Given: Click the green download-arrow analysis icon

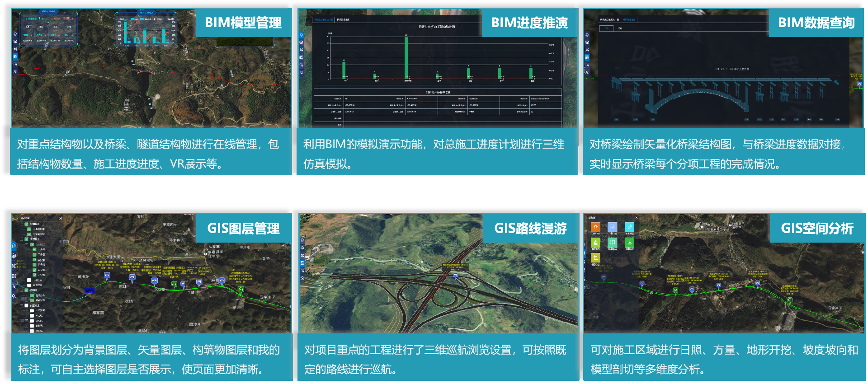Looking at the screenshot, I should tap(629, 243).
